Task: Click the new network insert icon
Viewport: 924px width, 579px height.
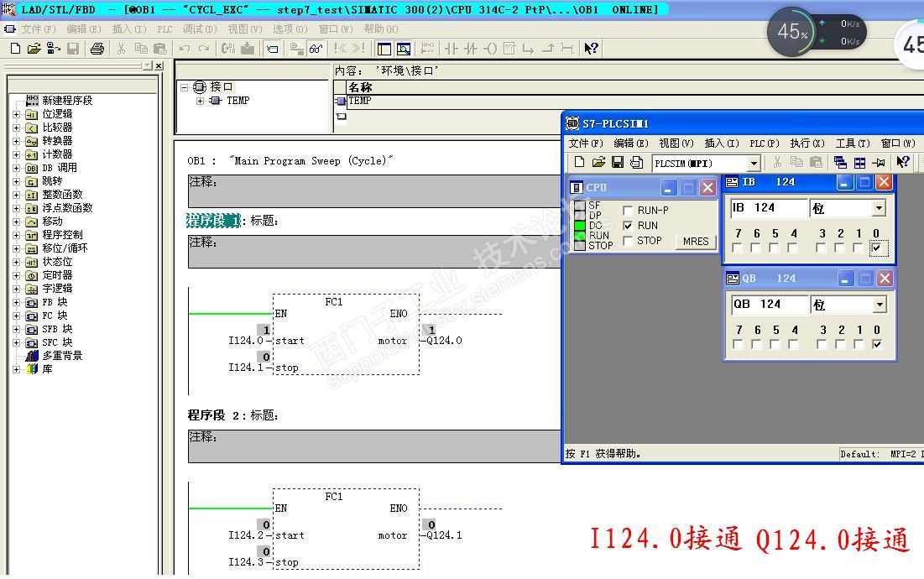Action: coord(427,49)
